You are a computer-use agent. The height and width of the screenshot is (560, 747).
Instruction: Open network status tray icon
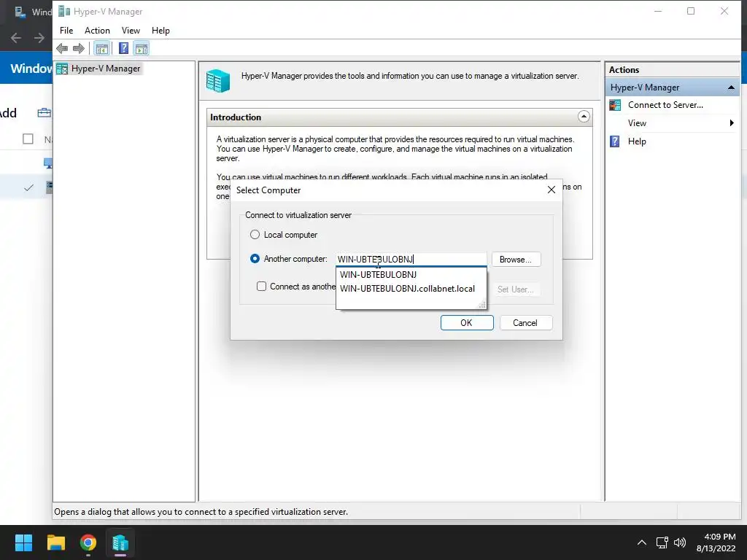click(662, 542)
